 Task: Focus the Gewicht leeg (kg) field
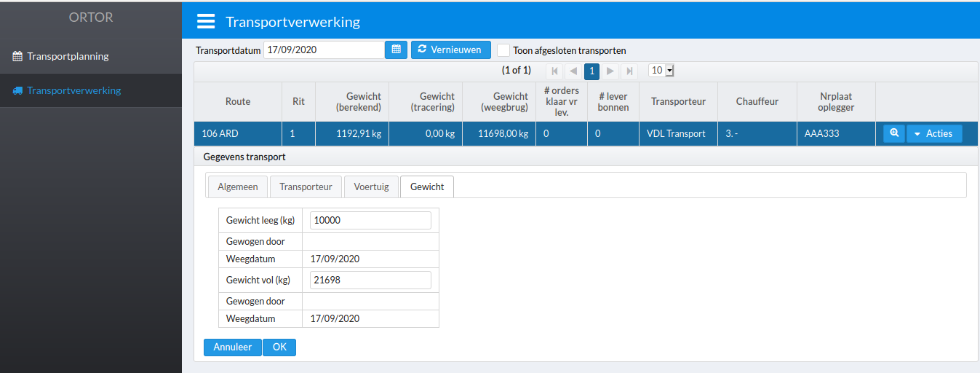point(370,220)
